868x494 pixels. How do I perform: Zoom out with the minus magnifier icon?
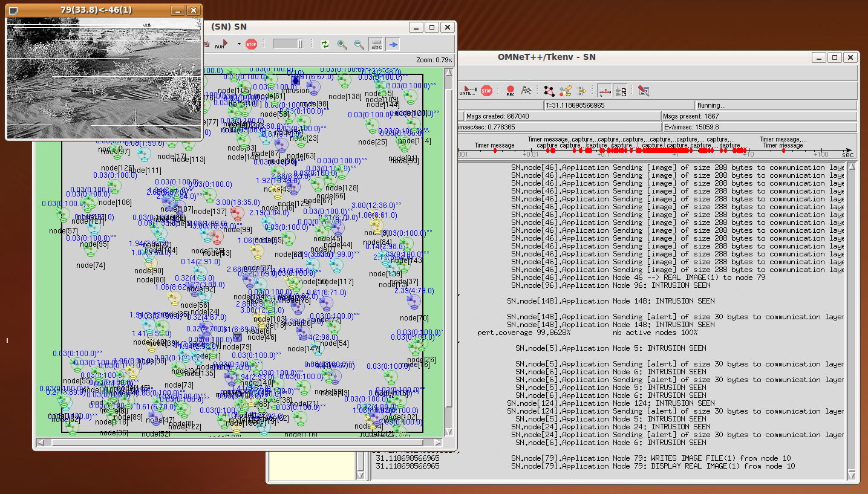pyautogui.click(x=359, y=44)
